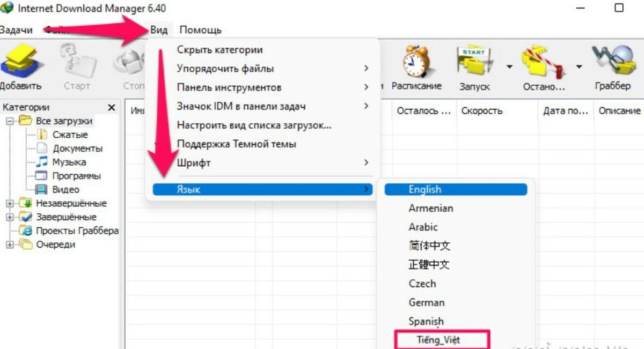
Task: Open the Панель инструментов submenu
Action: point(262,87)
